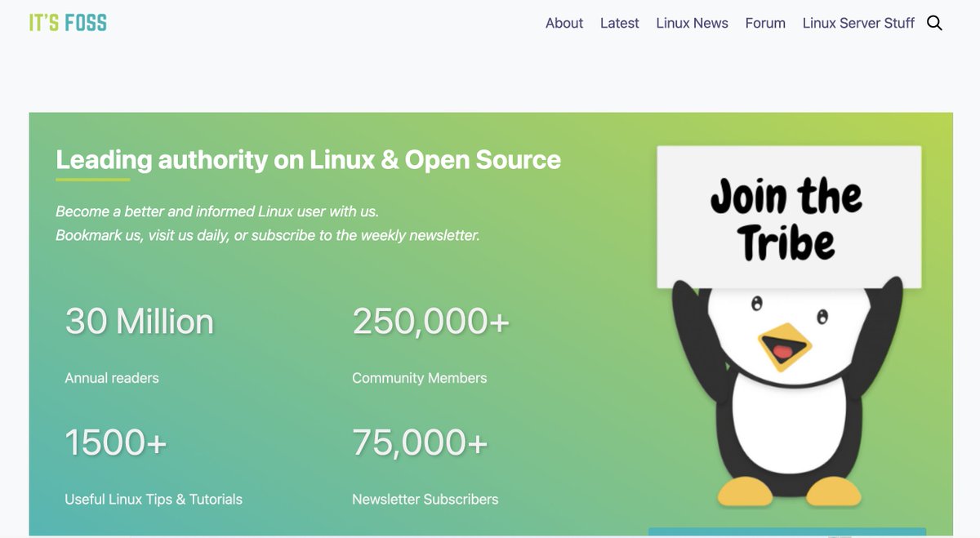Viewport: 980px width, 538px height.
Task: Click the '30 Million' figure
Action: click(x=139, y=322)
